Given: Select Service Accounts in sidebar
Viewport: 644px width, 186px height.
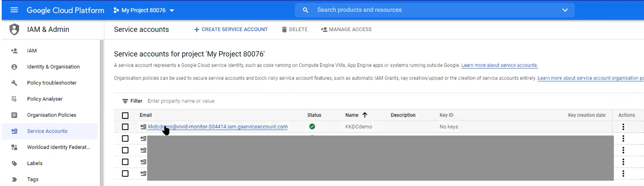Looking at the screenshot, I should point(47,131).
